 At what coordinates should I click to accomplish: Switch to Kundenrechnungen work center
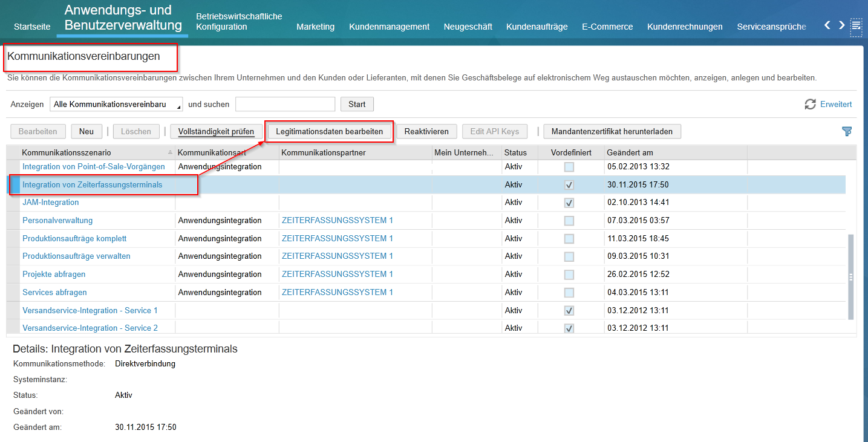click(x=685, y=27)
